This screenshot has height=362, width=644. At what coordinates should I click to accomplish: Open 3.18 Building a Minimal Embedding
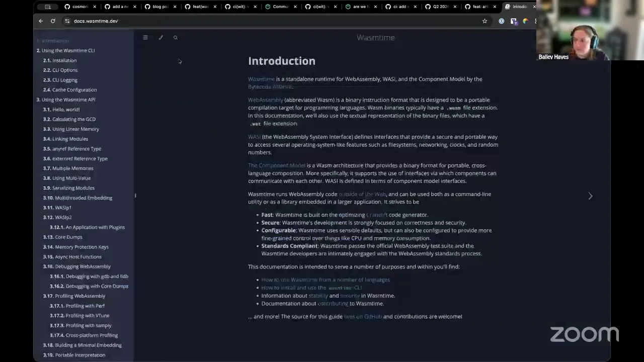point(83,345)
